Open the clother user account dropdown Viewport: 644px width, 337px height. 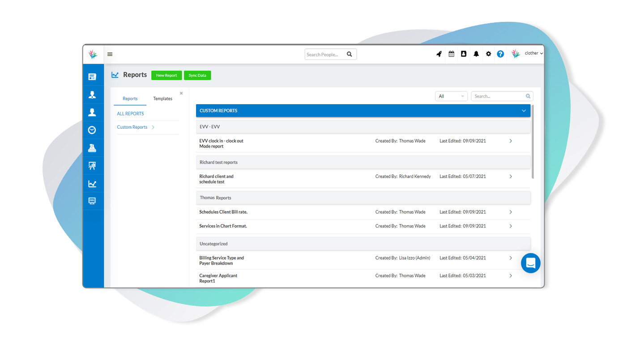click(533, 53)
